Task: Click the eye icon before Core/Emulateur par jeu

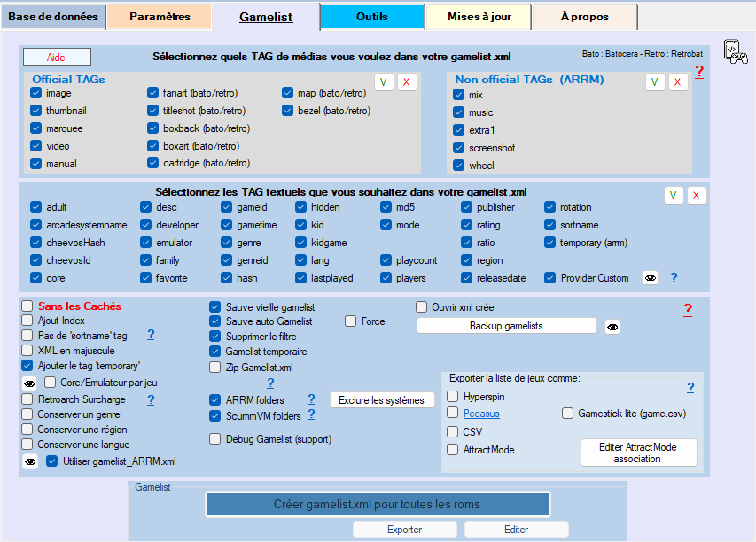Action: click(x=30, y=383)
